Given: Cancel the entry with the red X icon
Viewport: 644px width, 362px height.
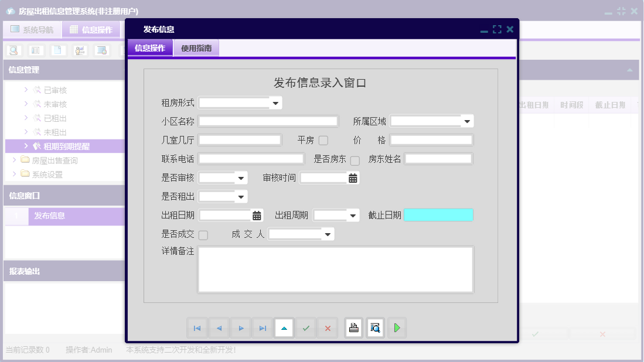Looking at the screenshot, I should click(x=328, y=328).
